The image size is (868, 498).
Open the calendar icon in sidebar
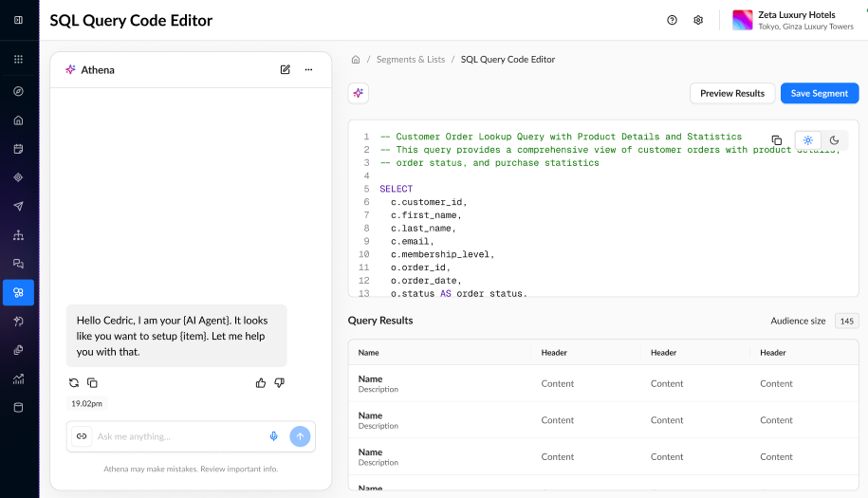18,149
